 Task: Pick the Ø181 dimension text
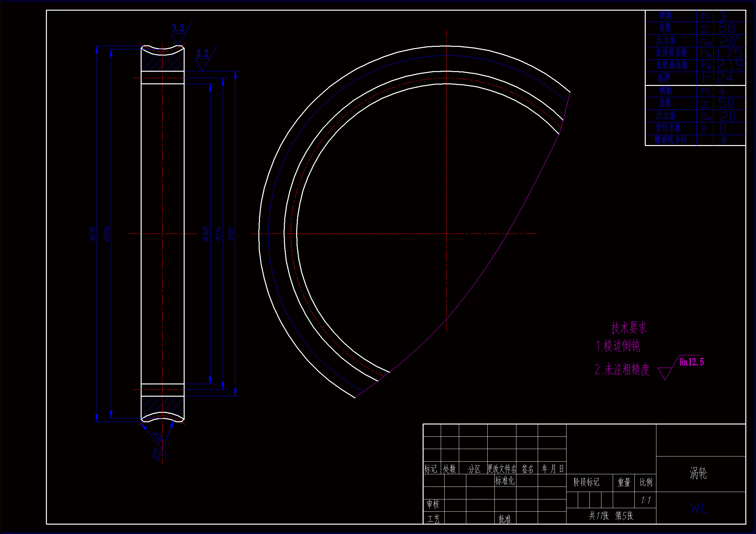pyautogui.click(x=232, y=234)
